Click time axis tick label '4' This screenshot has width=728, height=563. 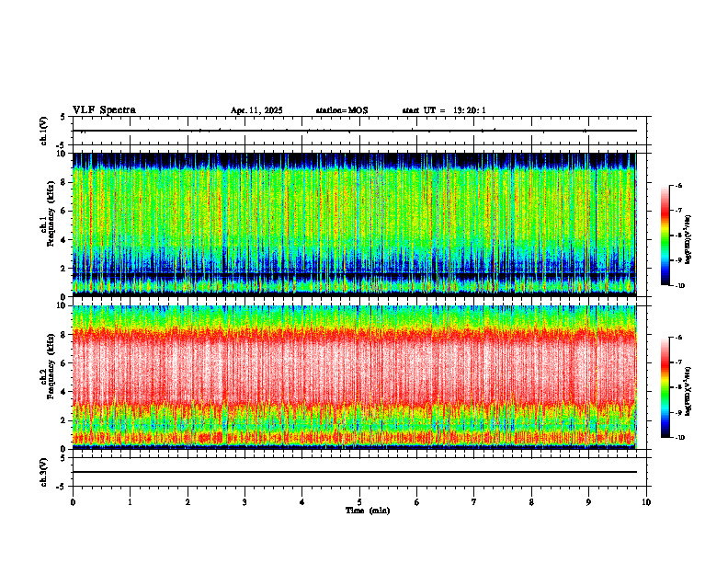(x=302, y=502)
